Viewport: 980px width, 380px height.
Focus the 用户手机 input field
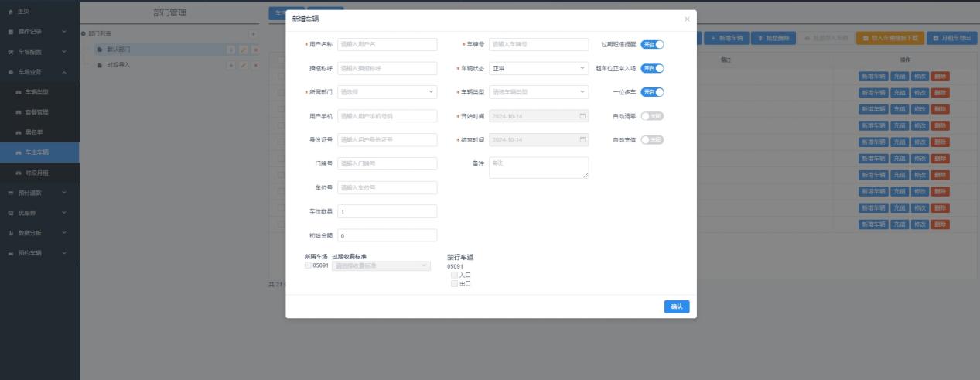388,116
